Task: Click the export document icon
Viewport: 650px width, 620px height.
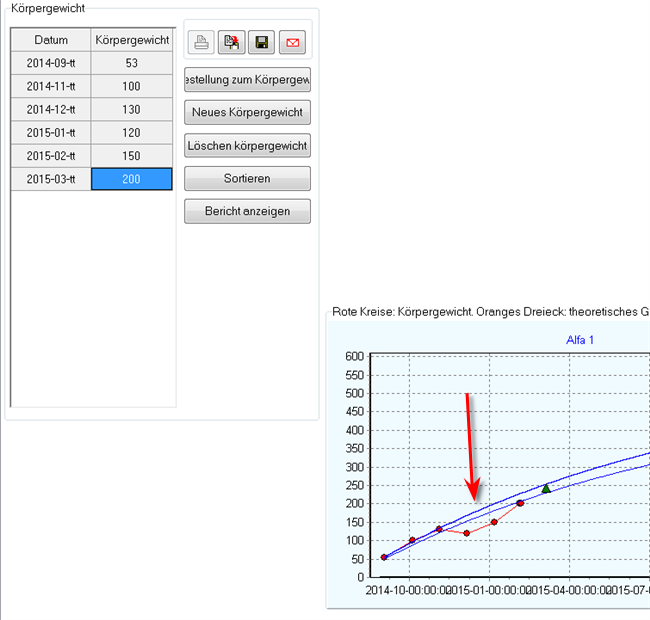Action: (x=232, y=42)
